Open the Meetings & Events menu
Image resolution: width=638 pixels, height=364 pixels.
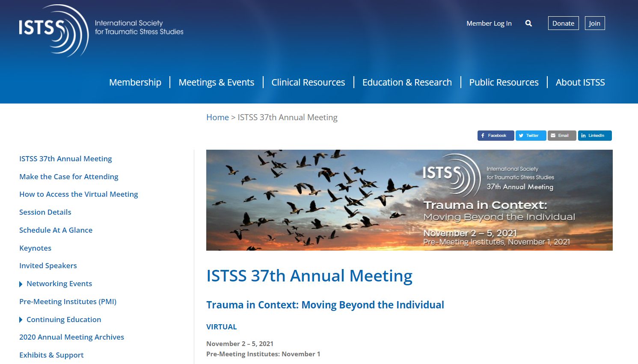coord(217,82)
